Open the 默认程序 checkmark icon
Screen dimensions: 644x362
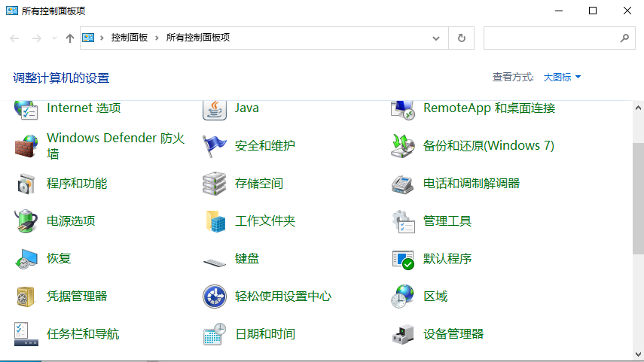coord(403,260)
